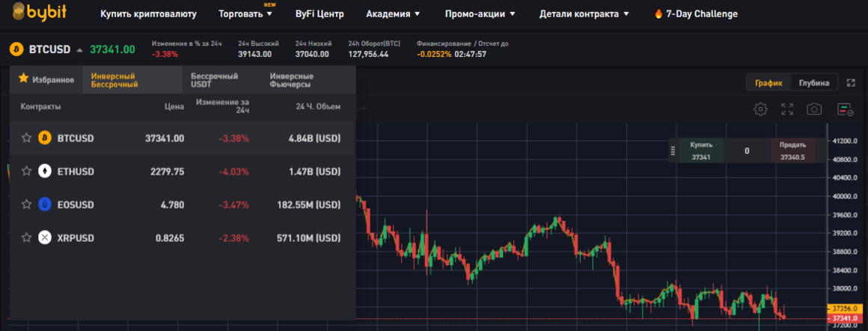
Task: Sort by Цена column header
Action: pyautogui.click(x=174, y=106)
